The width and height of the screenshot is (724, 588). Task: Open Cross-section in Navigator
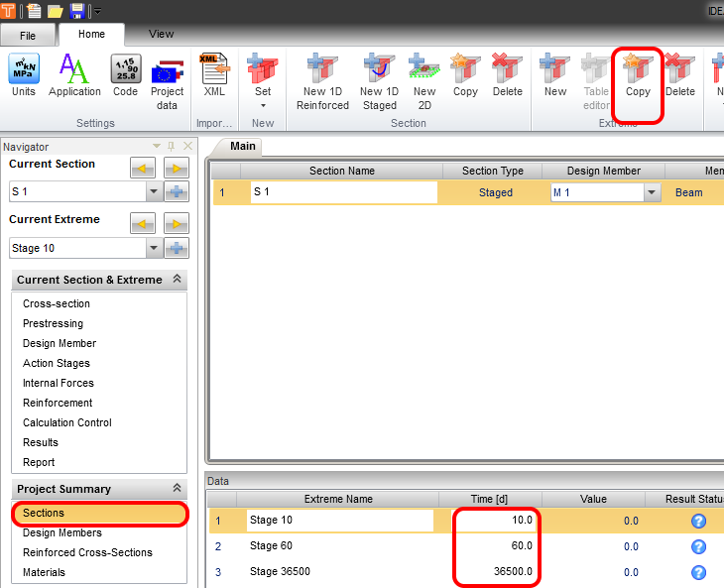pyautogui.click(x=57, y=303)
